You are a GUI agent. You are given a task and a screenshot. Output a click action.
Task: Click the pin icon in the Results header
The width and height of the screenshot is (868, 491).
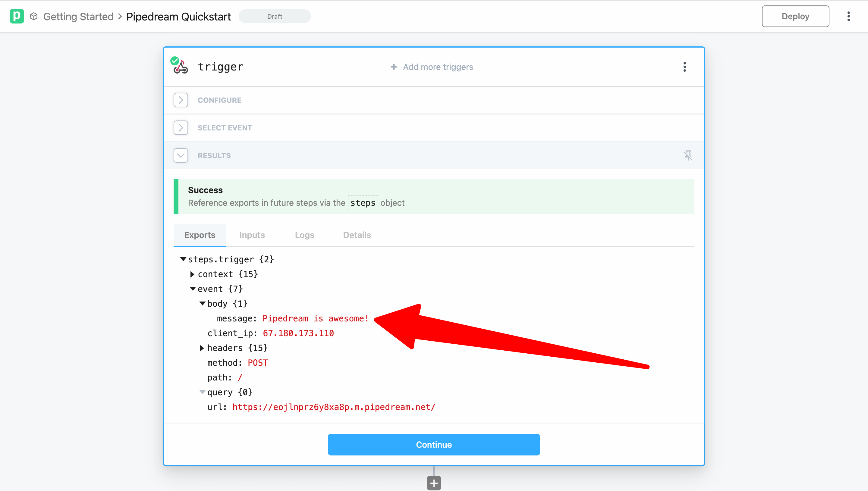pyautogui.click(x=687, y=155)
